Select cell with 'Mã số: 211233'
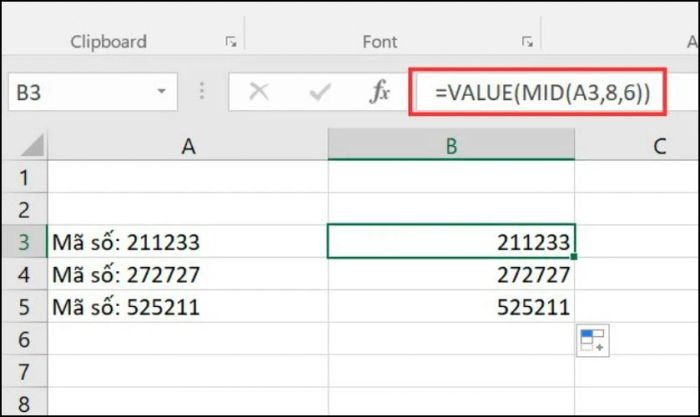 pos(188,242)
